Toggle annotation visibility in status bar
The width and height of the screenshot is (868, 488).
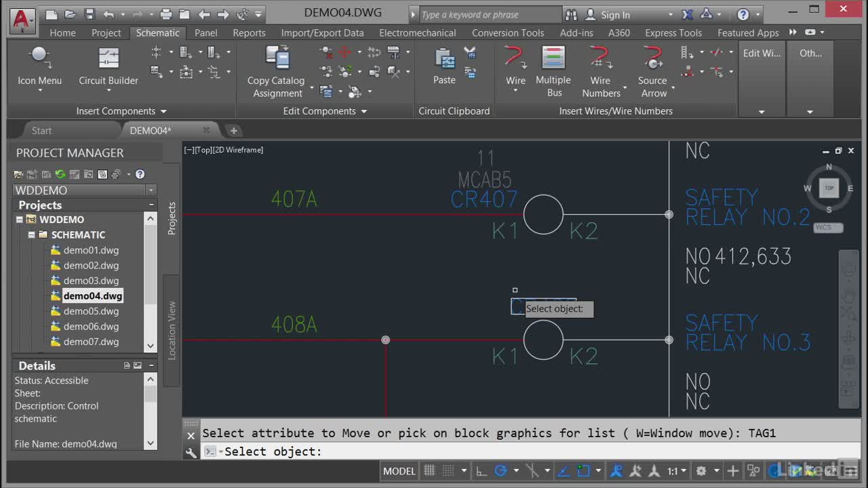(617, 470)
